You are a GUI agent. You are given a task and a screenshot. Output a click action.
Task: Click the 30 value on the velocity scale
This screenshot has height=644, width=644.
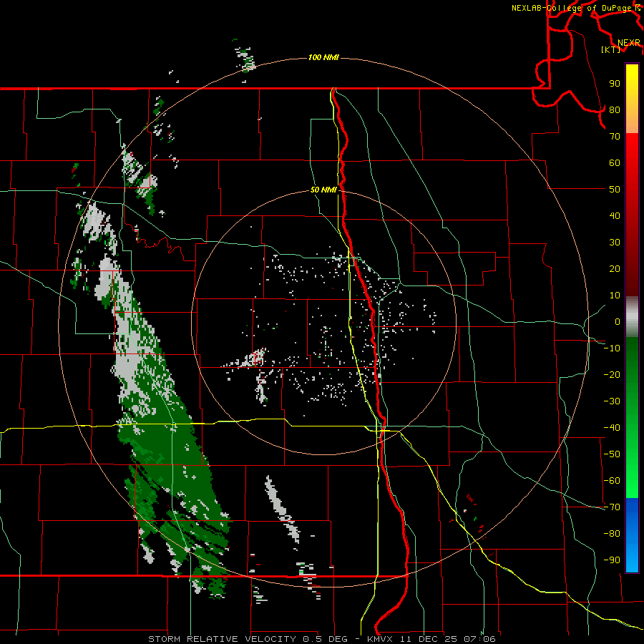tap(615, 243)
